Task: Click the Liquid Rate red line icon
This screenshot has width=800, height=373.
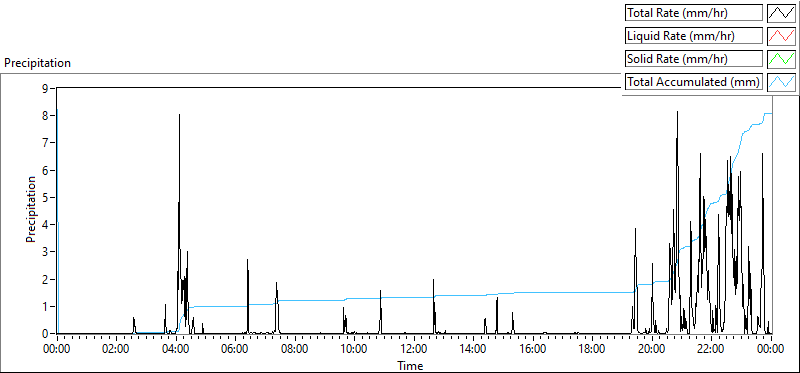Action: click(781, 36)
